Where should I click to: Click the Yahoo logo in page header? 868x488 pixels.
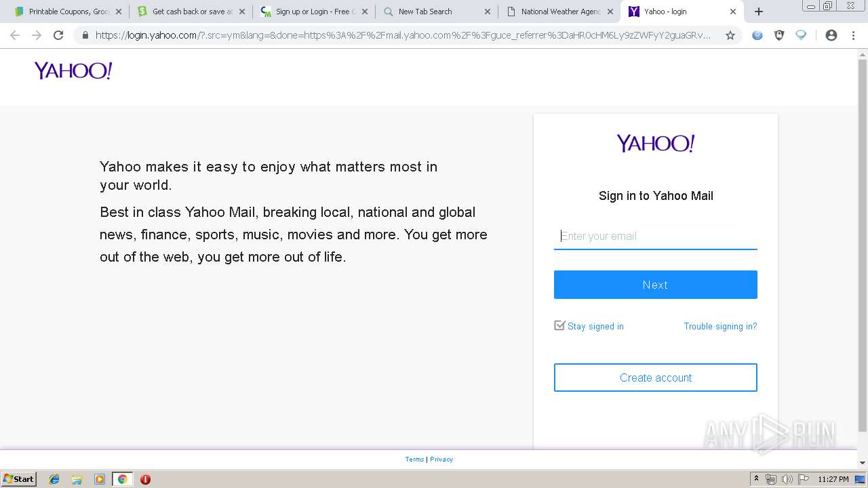coord(73,70)
